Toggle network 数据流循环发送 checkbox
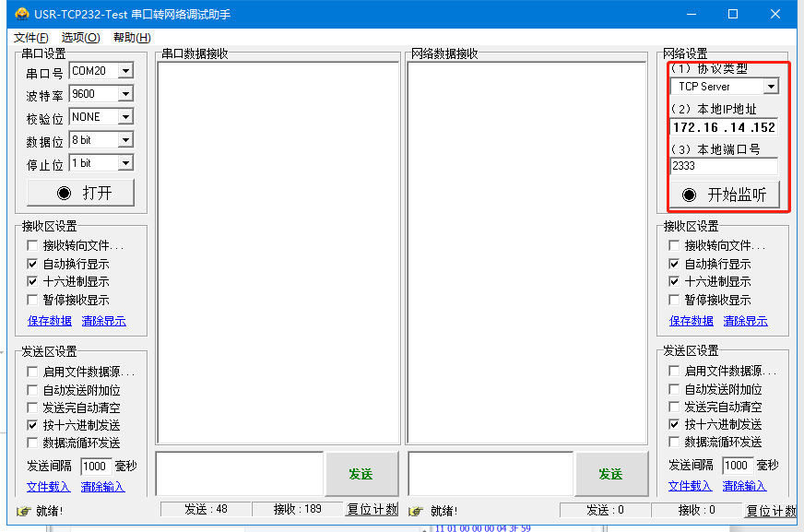Screen dimensions: 804x532 click(x=674, y=442)
